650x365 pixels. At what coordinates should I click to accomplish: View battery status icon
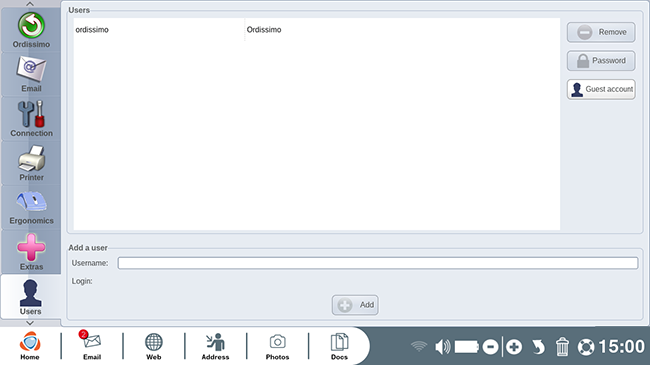[467, 346]
